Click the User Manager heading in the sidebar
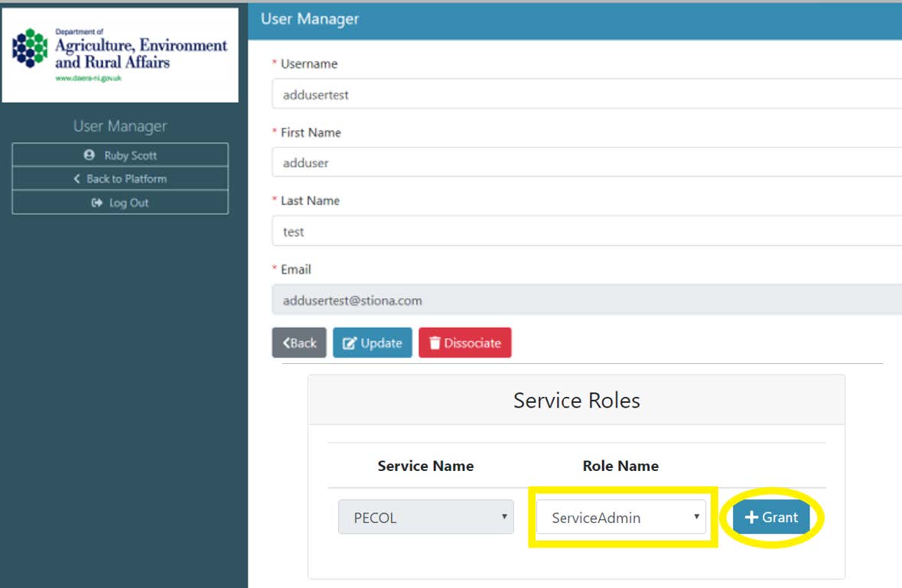 point(120,126)
